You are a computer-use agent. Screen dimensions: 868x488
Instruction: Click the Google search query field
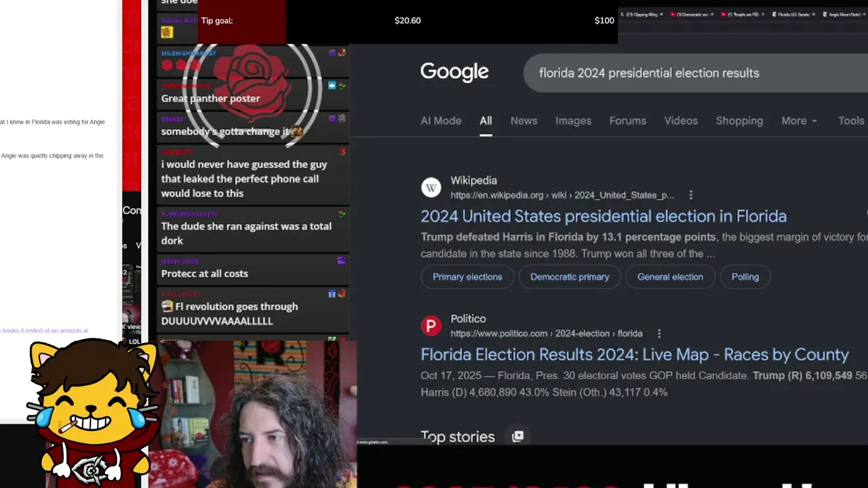pyautogui.click(x=696, y=73)
